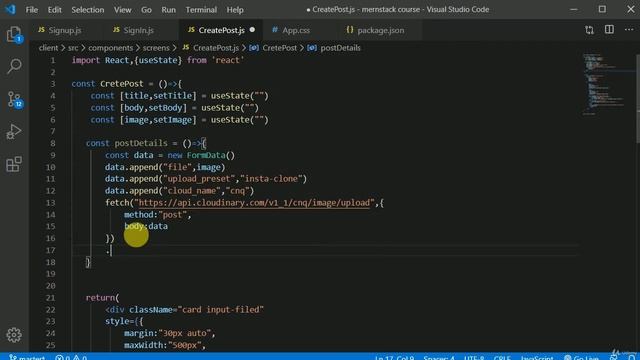Click className="card input-filed" text

pos(196,310)
